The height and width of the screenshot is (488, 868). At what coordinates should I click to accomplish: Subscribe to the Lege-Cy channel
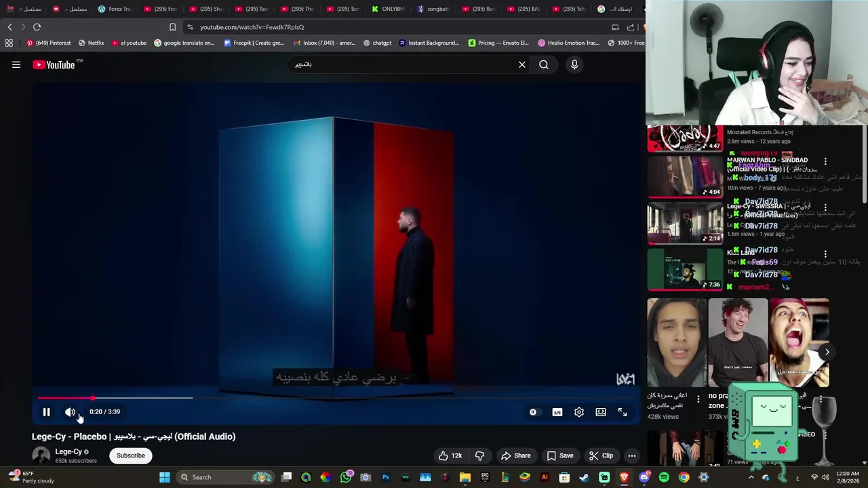[131, 455]
